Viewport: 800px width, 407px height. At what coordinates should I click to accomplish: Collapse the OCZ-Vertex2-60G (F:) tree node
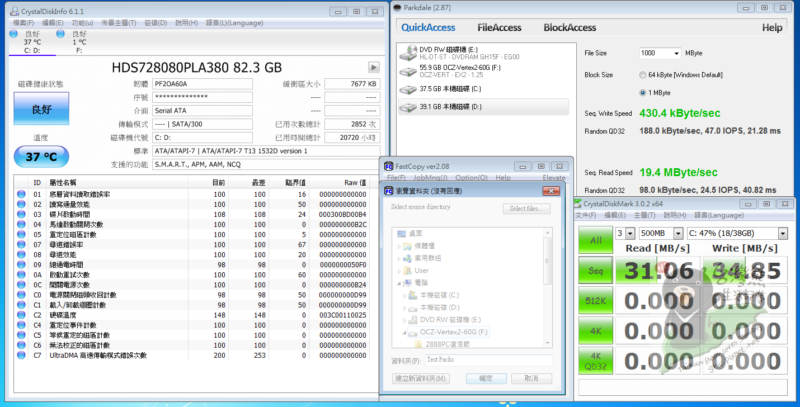tap(405, 332)
